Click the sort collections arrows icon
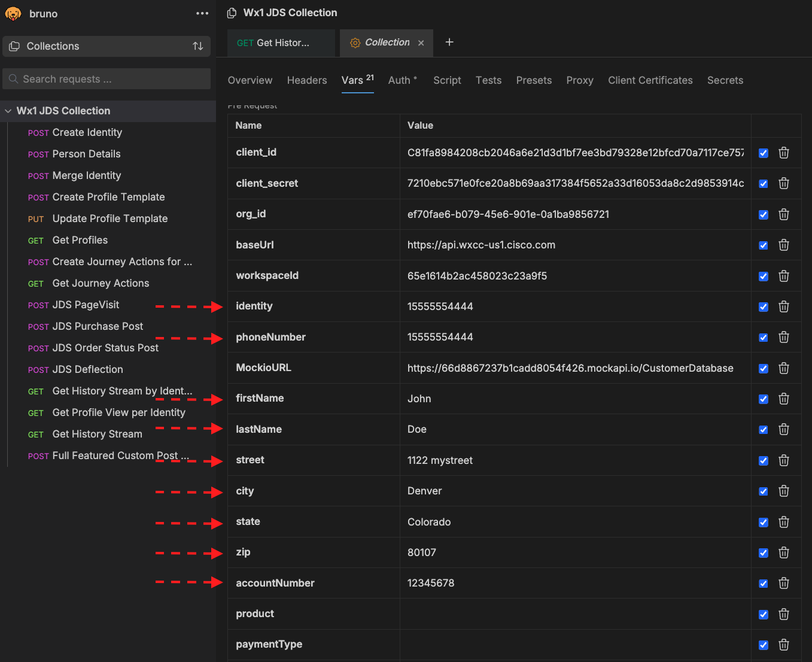This screenshot has height=662, width=812. coord(198,46)
